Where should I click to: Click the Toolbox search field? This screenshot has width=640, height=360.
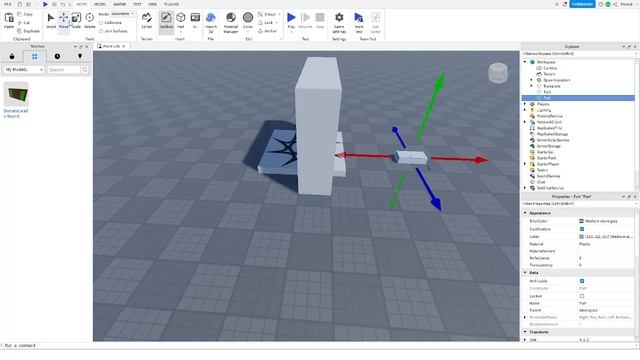coord(64,70)
